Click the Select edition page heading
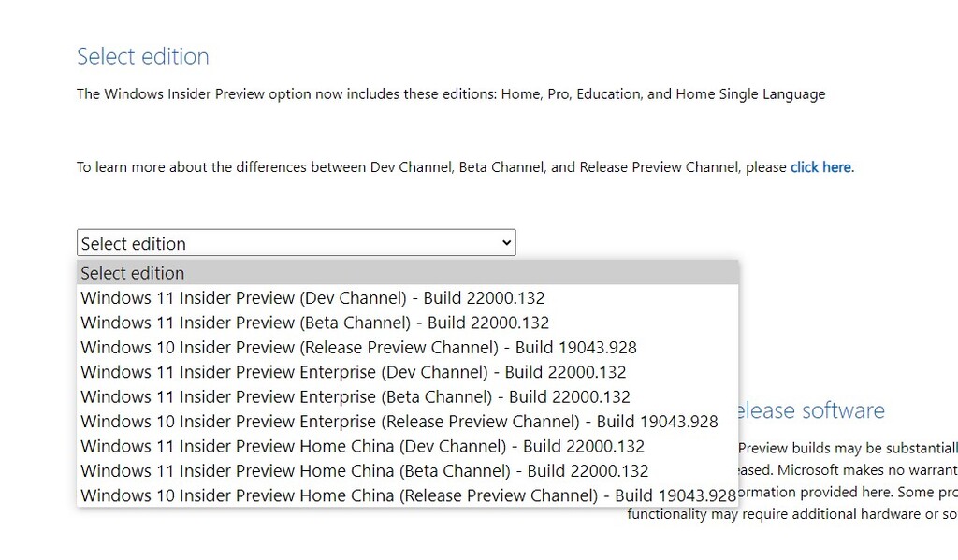The height and width of the screenshot is (560, 958). coord(142,56)
